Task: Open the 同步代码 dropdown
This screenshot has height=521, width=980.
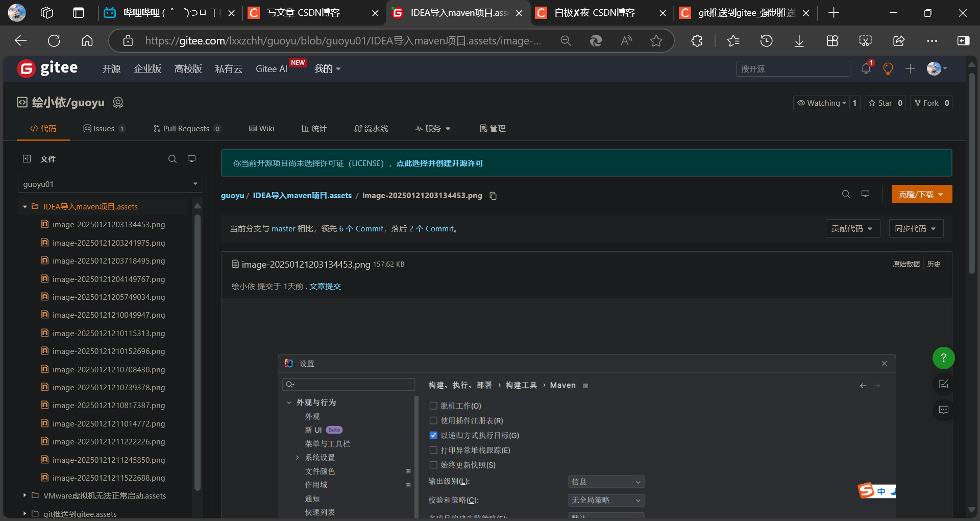Action: point(916,228)
